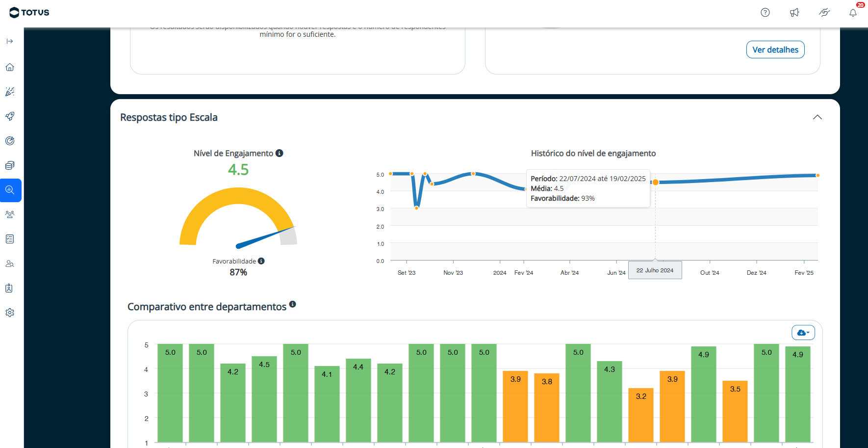The width and height of the screenshot is (868, 448).
Task: Open the notifications bell
Action: pos(853,13)
